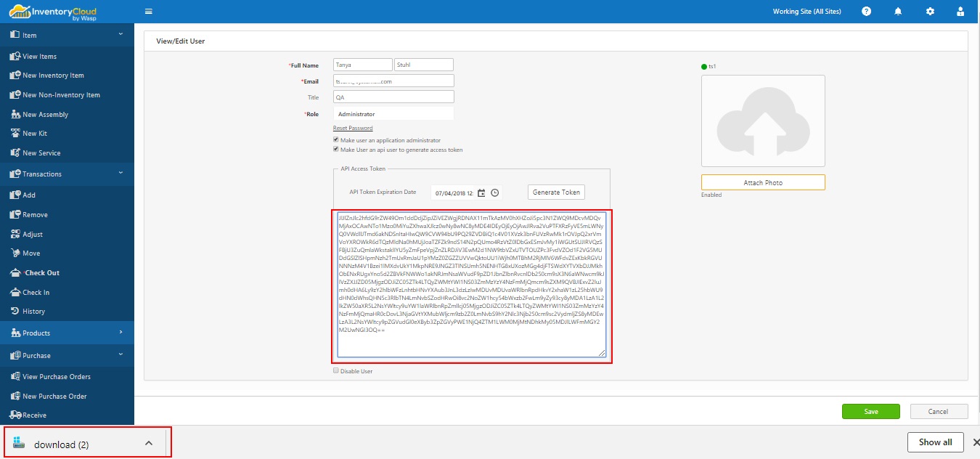Check the Disable User checkbox

click(x=335, y=371)
